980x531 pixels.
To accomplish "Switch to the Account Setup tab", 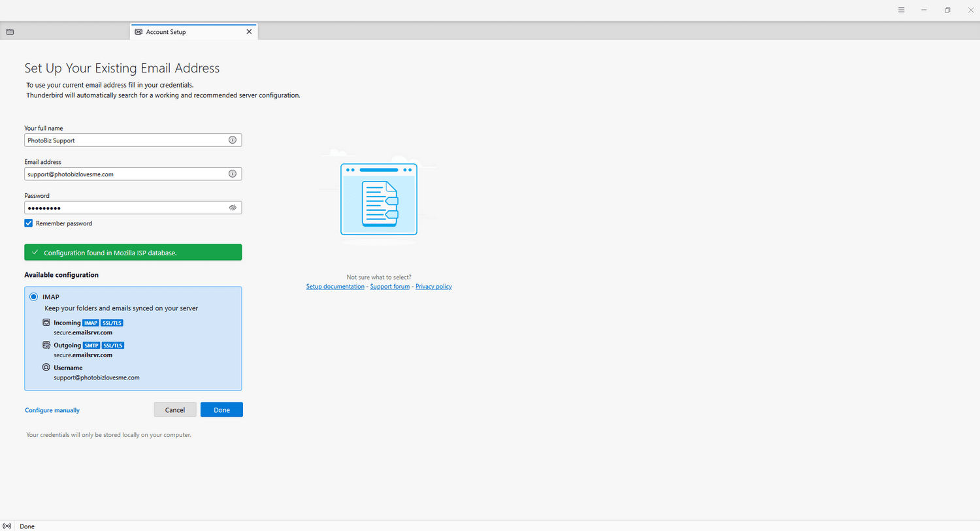I will (193, 31).
